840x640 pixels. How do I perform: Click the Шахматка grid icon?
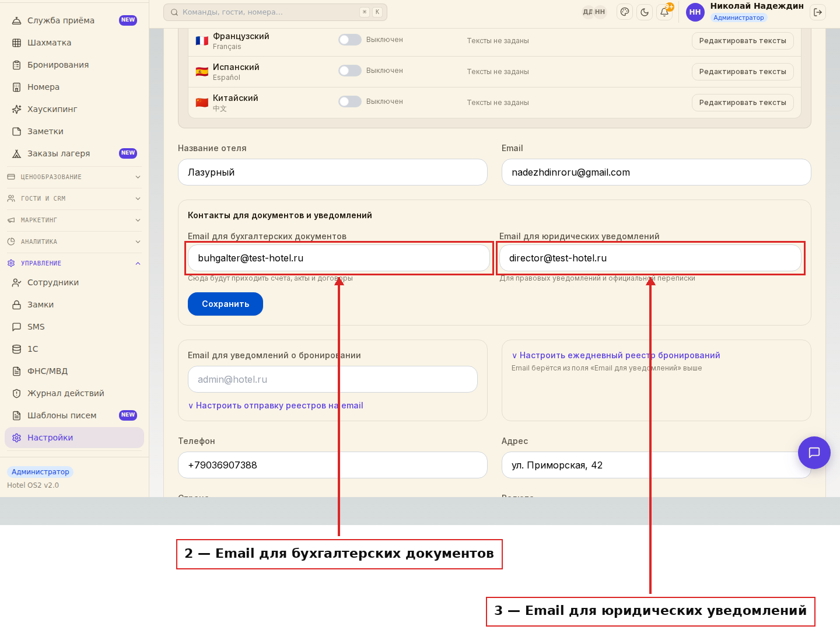point(17,43)
